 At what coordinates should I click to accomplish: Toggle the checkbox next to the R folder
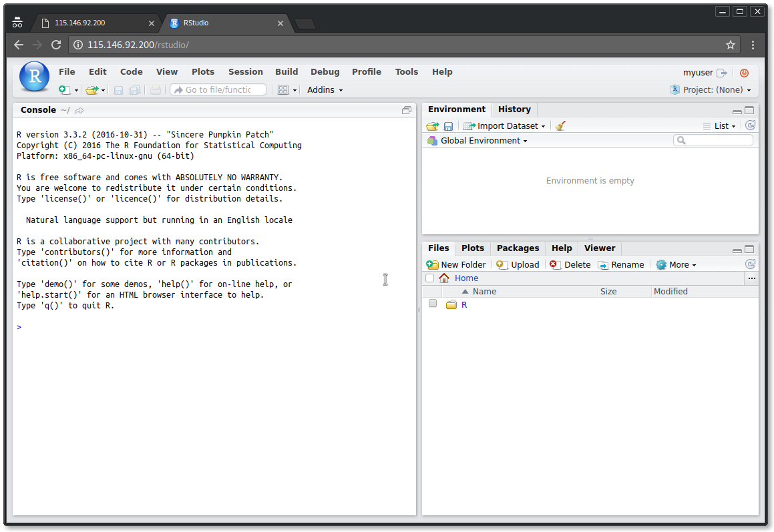[432, 304]
